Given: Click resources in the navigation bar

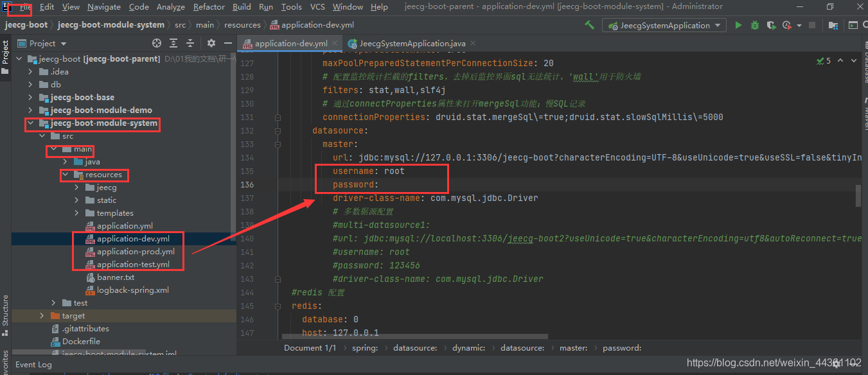Looking at the screenshot, I should click(242, 25).
